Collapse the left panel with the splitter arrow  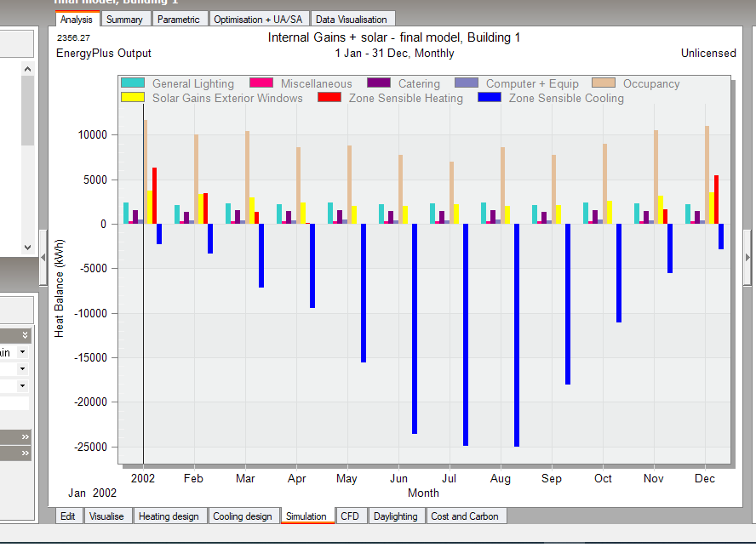click(x=43, y=258)
